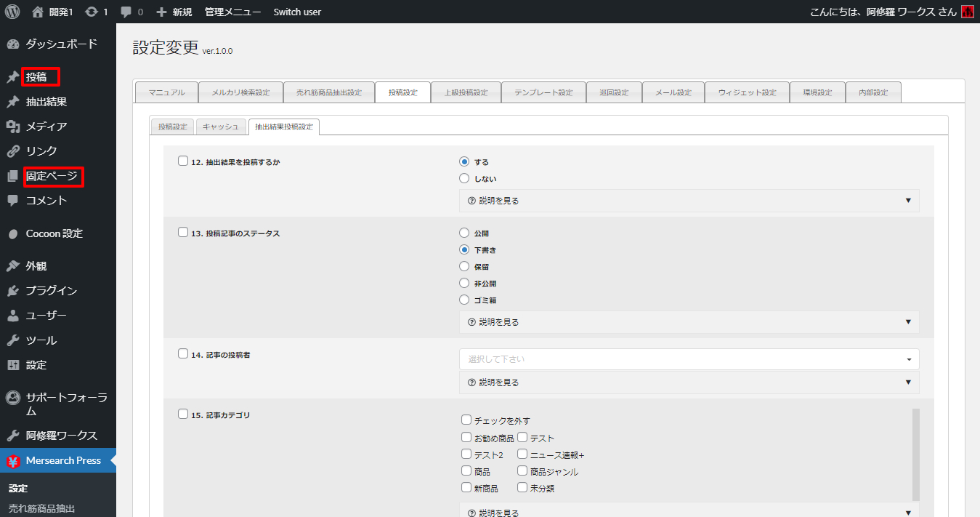Viewport: 980px width, 517px height.
Task: Open the プラグイン plugin icon in sidebar
Action: [x=12, y=291]
